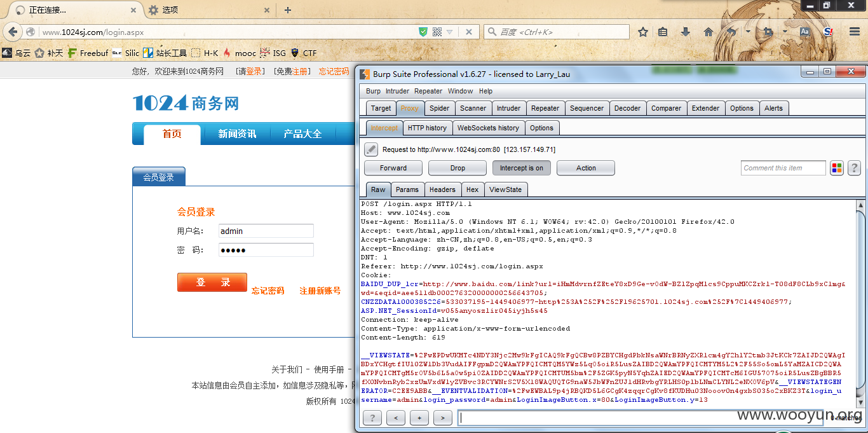Open the HTTP history sub-tab
Screen dimensions: 868x433
pos(427,128)
